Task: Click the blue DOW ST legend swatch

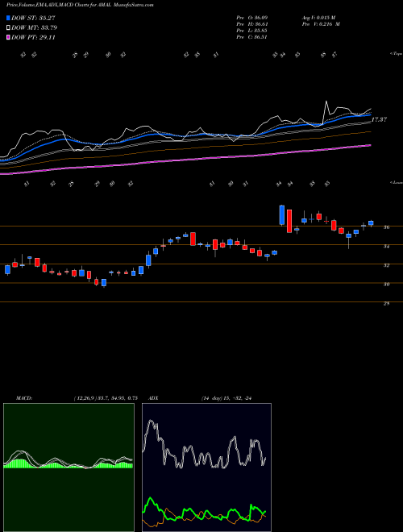Action: (9, 18)
